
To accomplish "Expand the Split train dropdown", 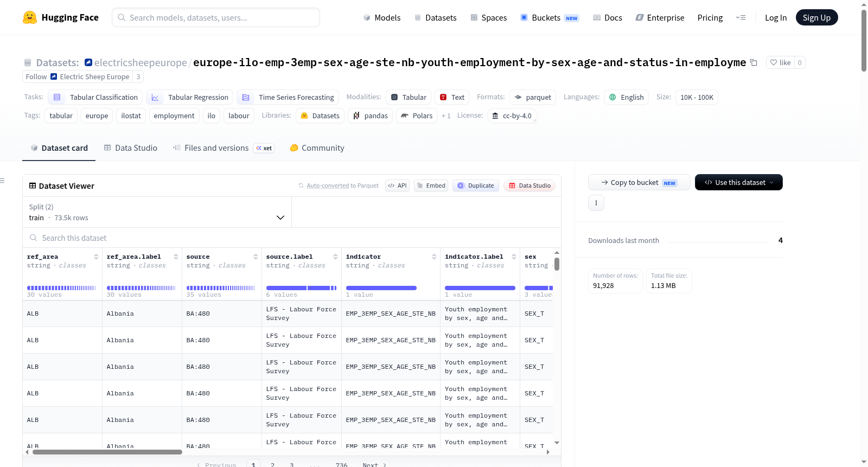I will [x=157, y=212].
